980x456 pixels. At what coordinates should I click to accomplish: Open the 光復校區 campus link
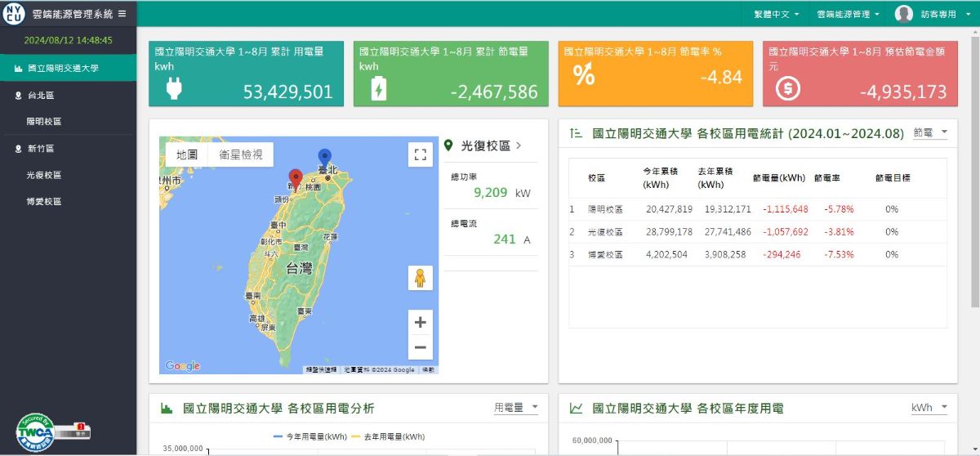point(486,145)
